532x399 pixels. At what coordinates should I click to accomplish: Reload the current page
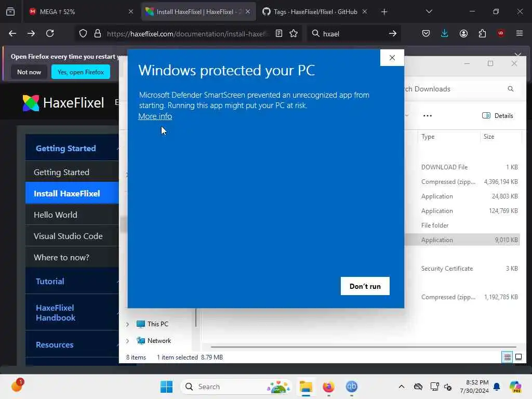[x=50, y=33]
